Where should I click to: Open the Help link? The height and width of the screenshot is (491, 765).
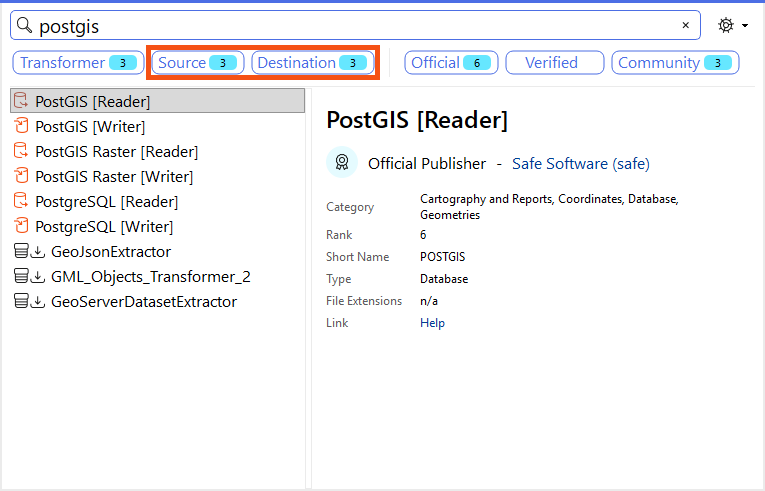click(432, 323)
